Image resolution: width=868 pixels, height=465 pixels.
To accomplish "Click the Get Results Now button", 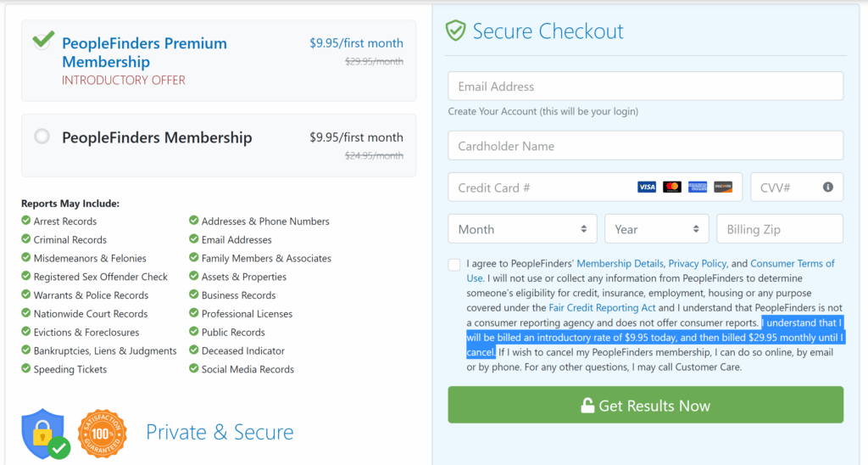I will [645, 405].
